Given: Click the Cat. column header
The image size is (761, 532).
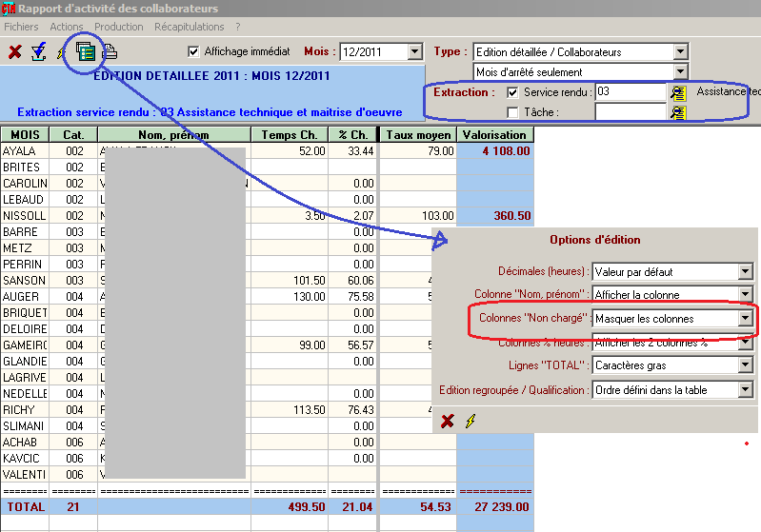Looking at the screenshot, I should (x=73, y=135).
